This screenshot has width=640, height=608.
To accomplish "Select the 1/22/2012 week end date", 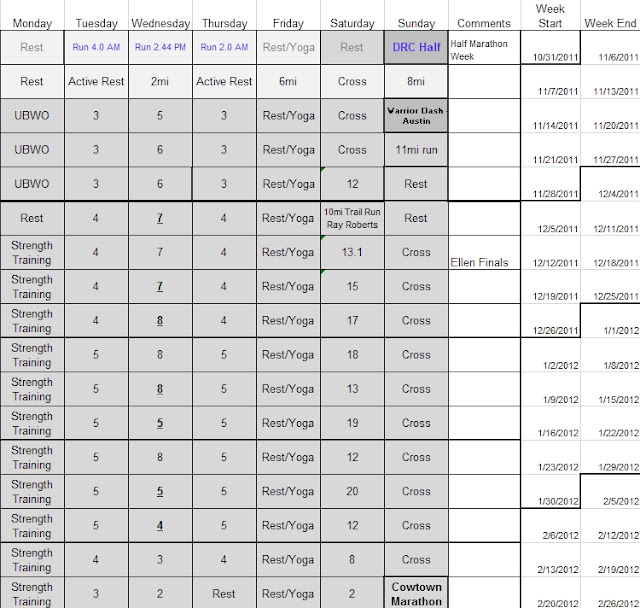I will pyautogui.click(x=610, y=423).
